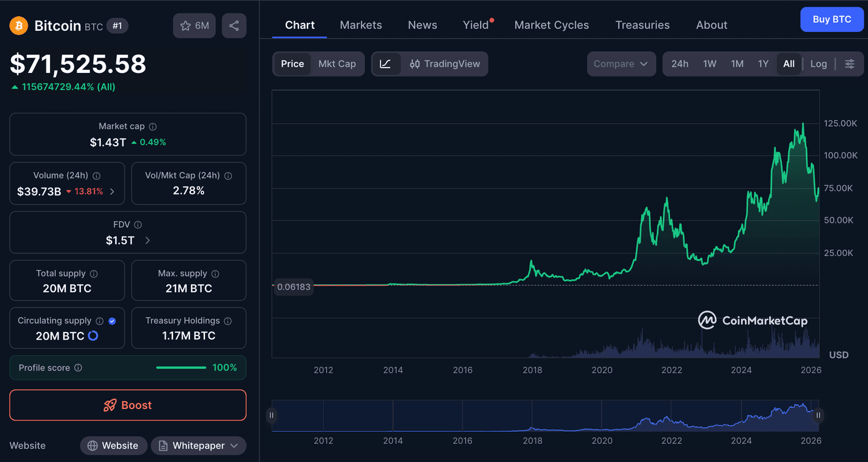868x462 pixels.
Task: Open the Bitcoin Website link
Action: [x=113, y=446]
